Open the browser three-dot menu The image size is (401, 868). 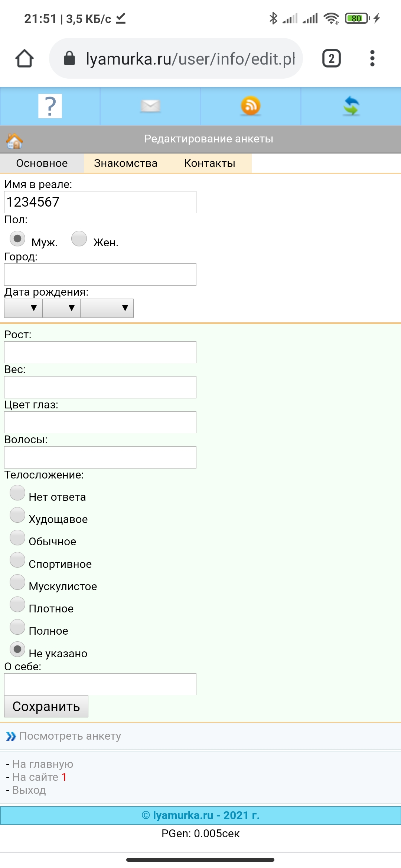pyautogui.click(x=372, y=59)
